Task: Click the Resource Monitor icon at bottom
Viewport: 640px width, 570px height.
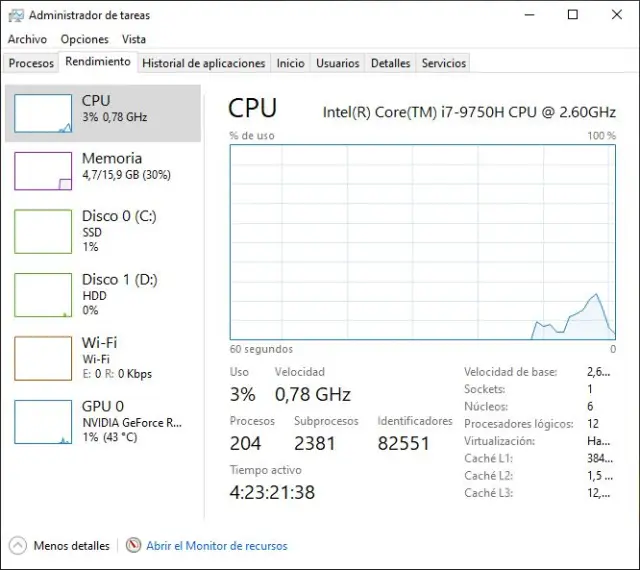Action: 134,546
